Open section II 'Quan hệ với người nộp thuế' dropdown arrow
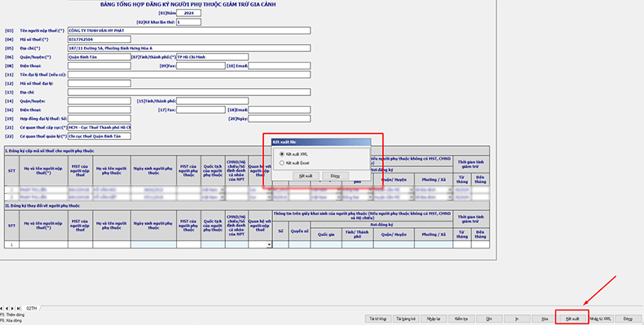This screenshot has height=325, width=644. coord(270,244)
